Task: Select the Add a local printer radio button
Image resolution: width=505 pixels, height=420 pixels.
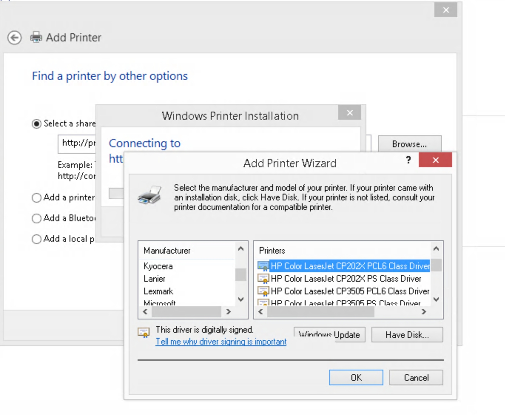Action: 36,239
